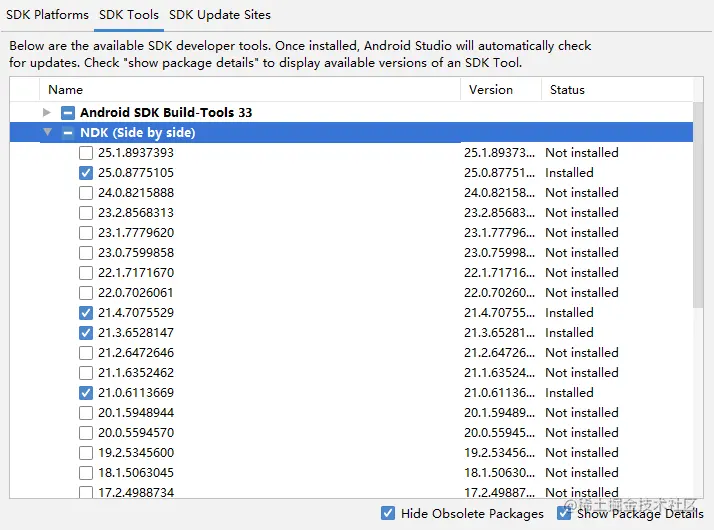This screenshot has height=530, width=714.
Task: Collapse the NDK (Side by side) group
Action: tap(47, 132)
